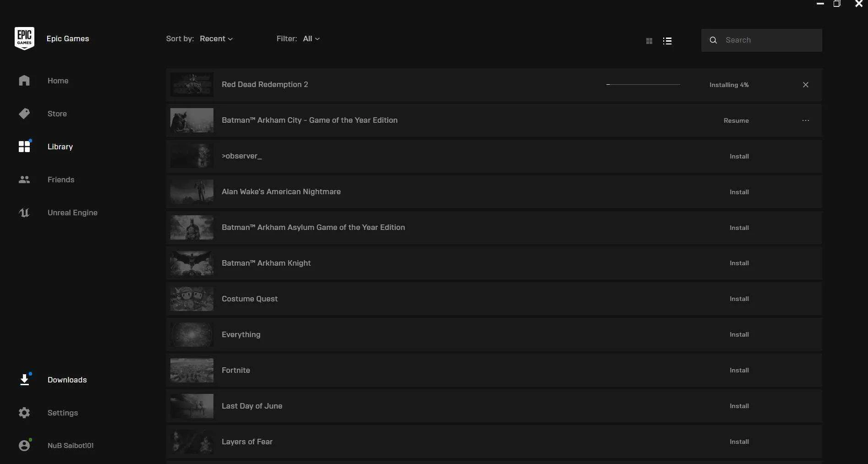Click the Red Dead Redemption 2 title

tap(265, 84)
